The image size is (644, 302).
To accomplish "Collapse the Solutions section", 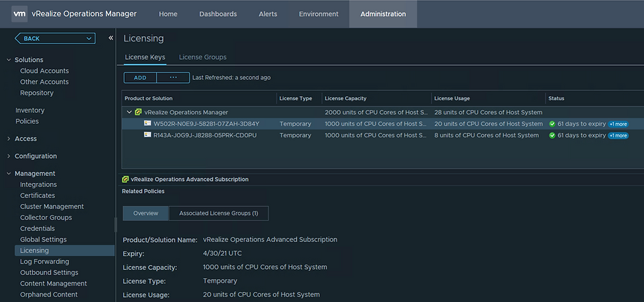I will point(9,60).
